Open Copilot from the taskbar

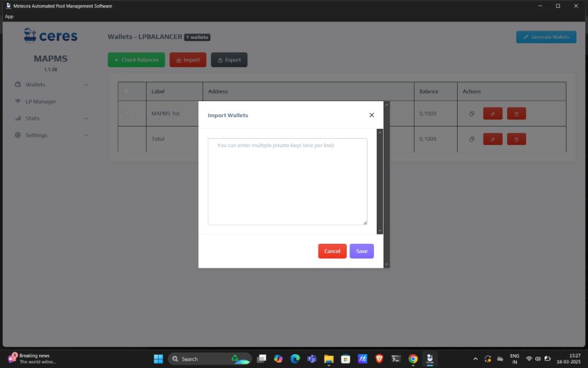(x=278, y=359)
